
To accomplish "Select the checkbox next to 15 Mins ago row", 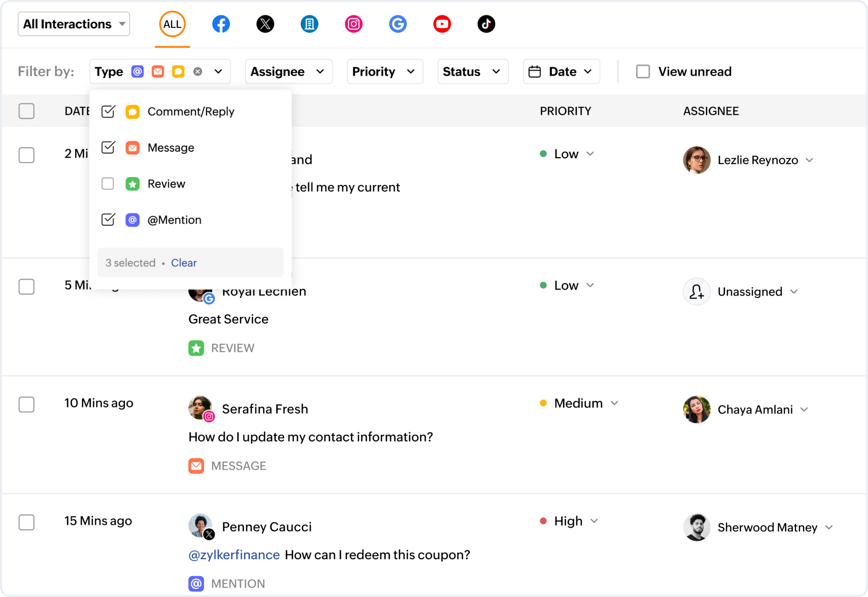I will coord(26,522).
